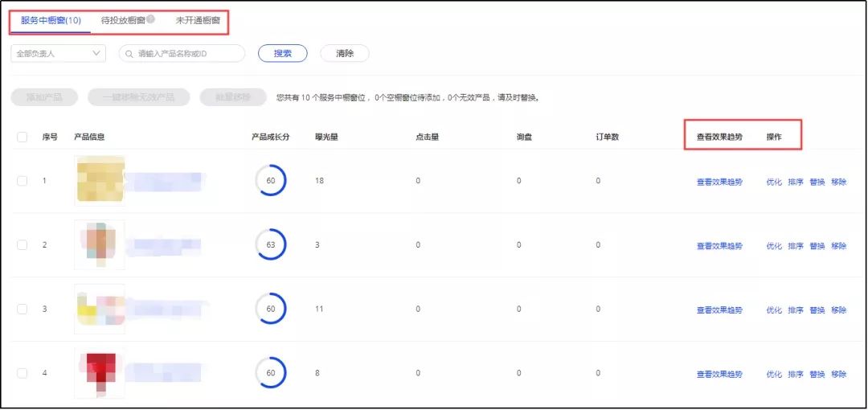Click 查看效果趋势 link in row 1
This screenshot has width=868, height=410.
pos(719,182)
